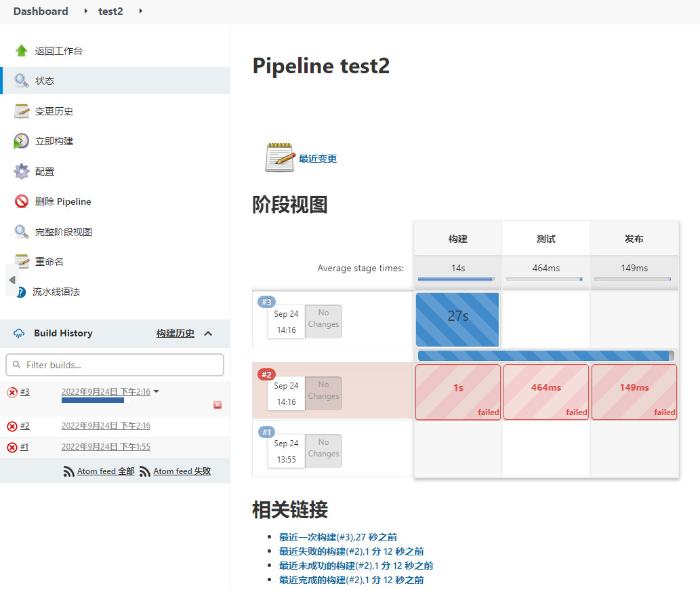700x590 pixels.
Task: Click the green up-arrow return to workspace icon
Action: (22, 51)
